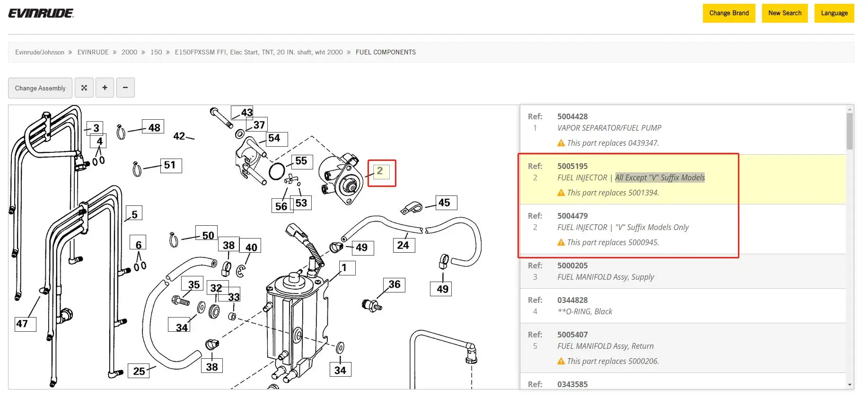Select the 2000 year breadcrumb
The height and width of the screenshot is (407, 868).
click(129, 52)
